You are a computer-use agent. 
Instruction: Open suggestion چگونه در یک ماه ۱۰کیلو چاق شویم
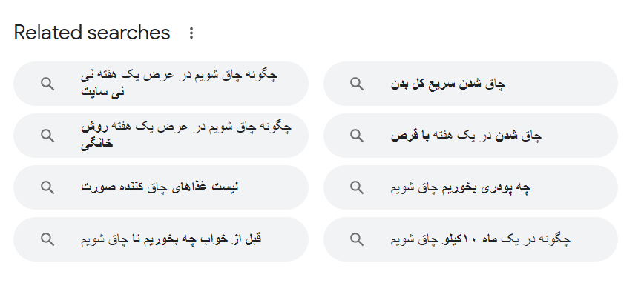coord(470,239)
